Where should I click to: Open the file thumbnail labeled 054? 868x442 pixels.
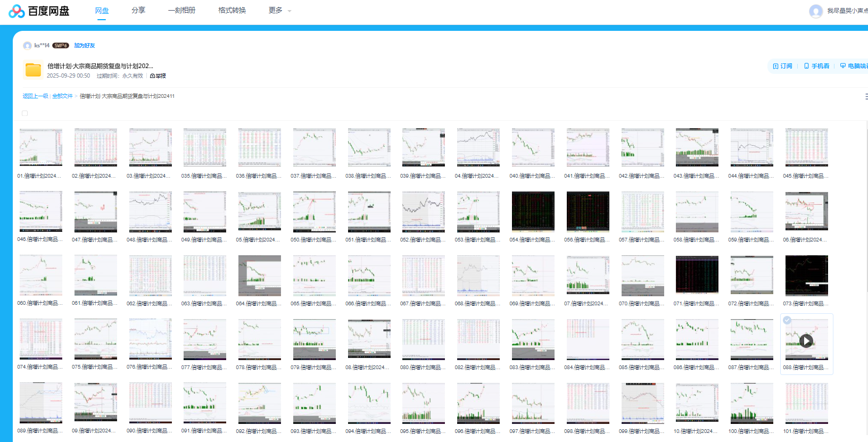(533, 212)
